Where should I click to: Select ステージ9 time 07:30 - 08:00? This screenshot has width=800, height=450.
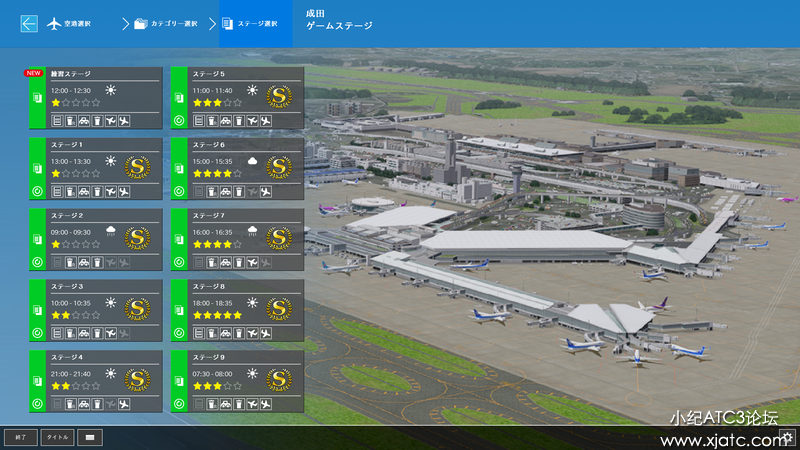[212, 374]
